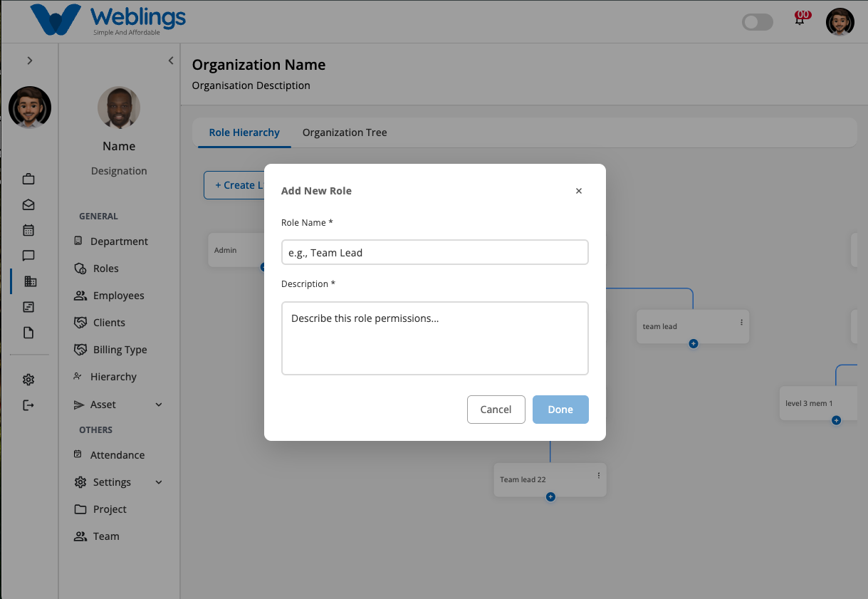Open the briefcase icon in the narrow sidebar
Screen dimensions: 868x599
coord(28,179)
